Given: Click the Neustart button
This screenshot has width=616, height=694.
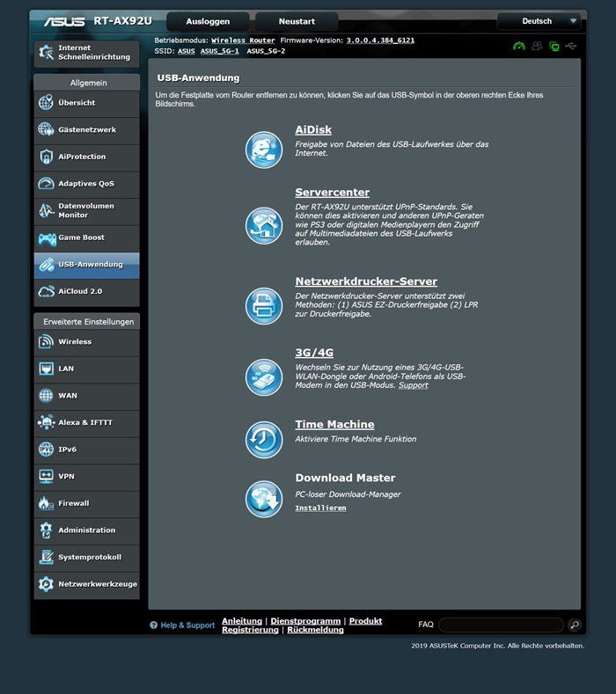Looking at the screenshot, I should pos(297,21).
